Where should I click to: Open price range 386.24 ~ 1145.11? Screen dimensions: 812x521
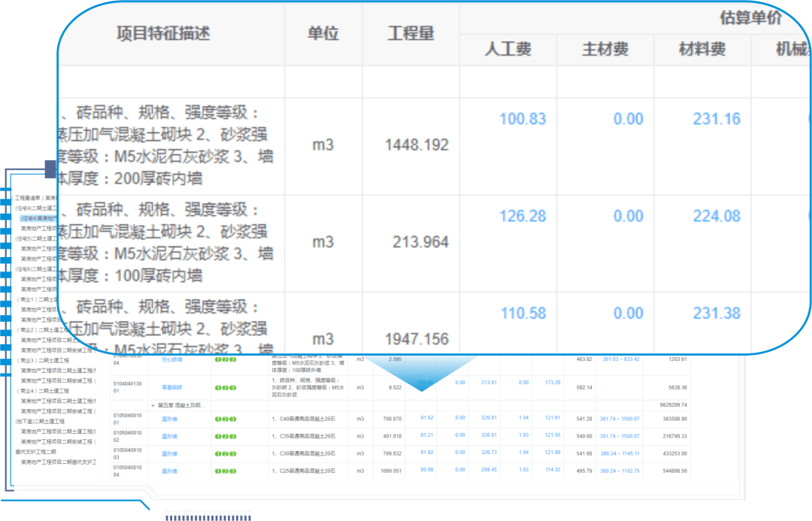point(620,453)
